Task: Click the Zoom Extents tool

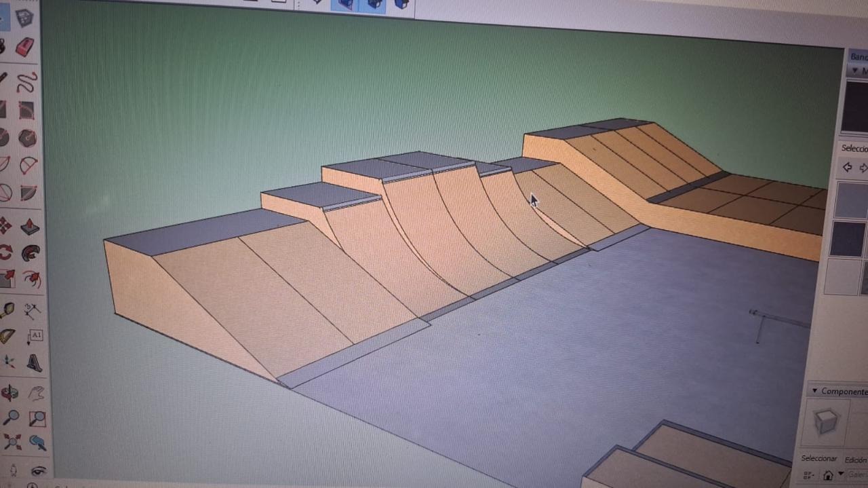Action: click(12, 443)
